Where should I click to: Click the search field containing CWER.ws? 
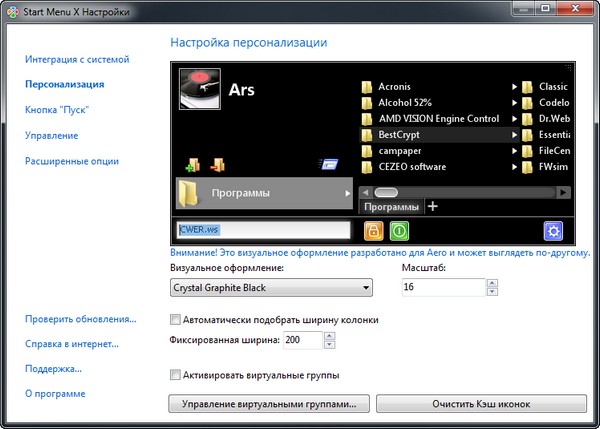pos(264,230)
